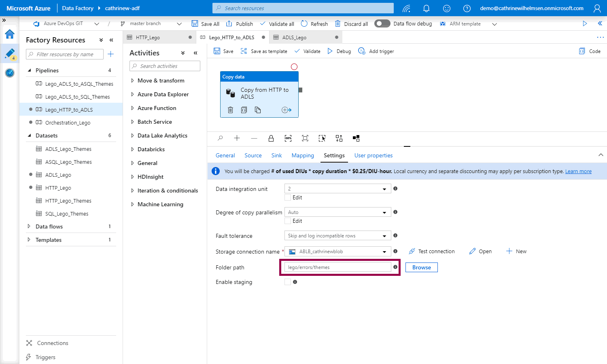Open the Fault tolerance dropdown
Screen dimensions: 607x364
click(337, 236)
